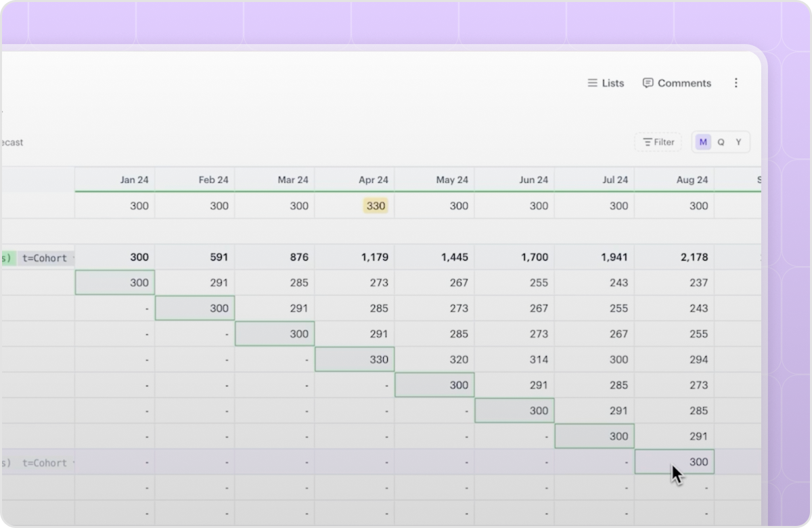812x528 pixels.
Task: Select the Jun 24 column header
Action: [x=514, y=179]
